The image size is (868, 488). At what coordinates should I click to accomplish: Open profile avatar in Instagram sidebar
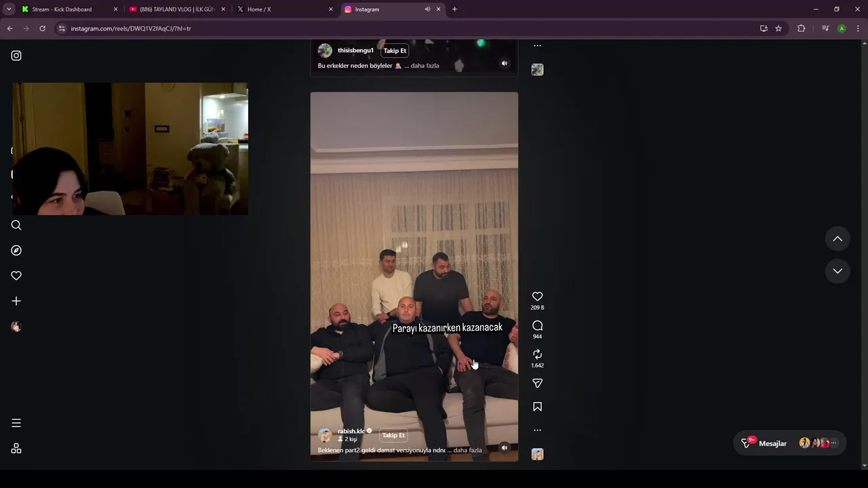pyautogui.click(x=16, y=327)
